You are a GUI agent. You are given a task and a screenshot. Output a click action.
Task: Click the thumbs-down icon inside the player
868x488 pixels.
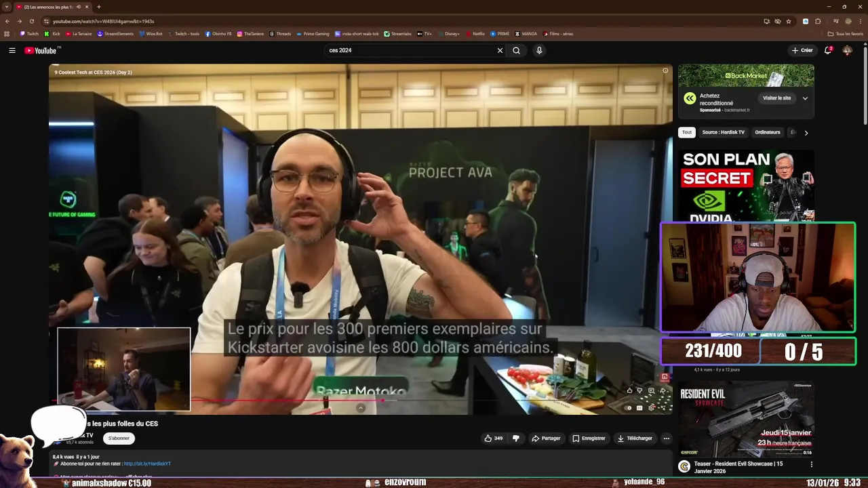click(639, 391)
